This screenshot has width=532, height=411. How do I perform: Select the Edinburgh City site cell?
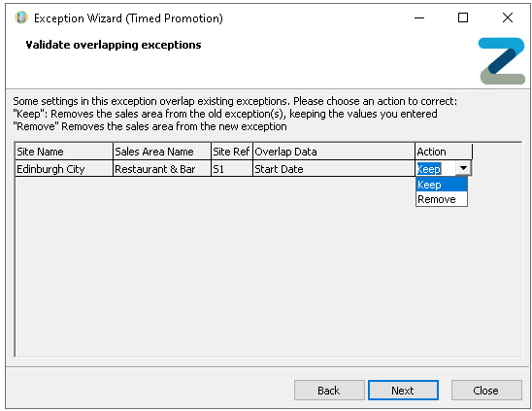(x=64, y=169)
